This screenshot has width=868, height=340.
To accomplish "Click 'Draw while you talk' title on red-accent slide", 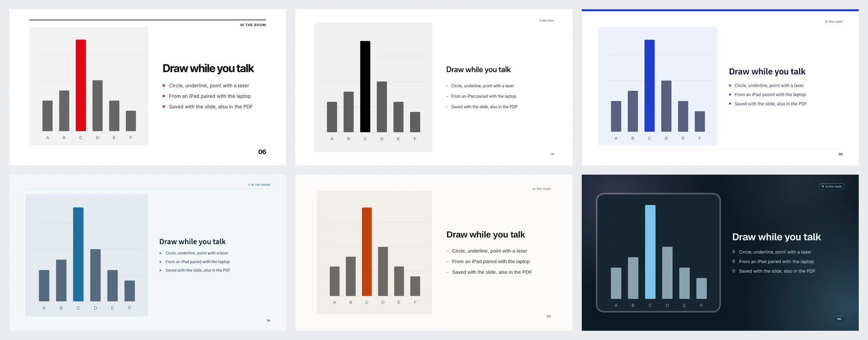I will (x=208, y=68).
